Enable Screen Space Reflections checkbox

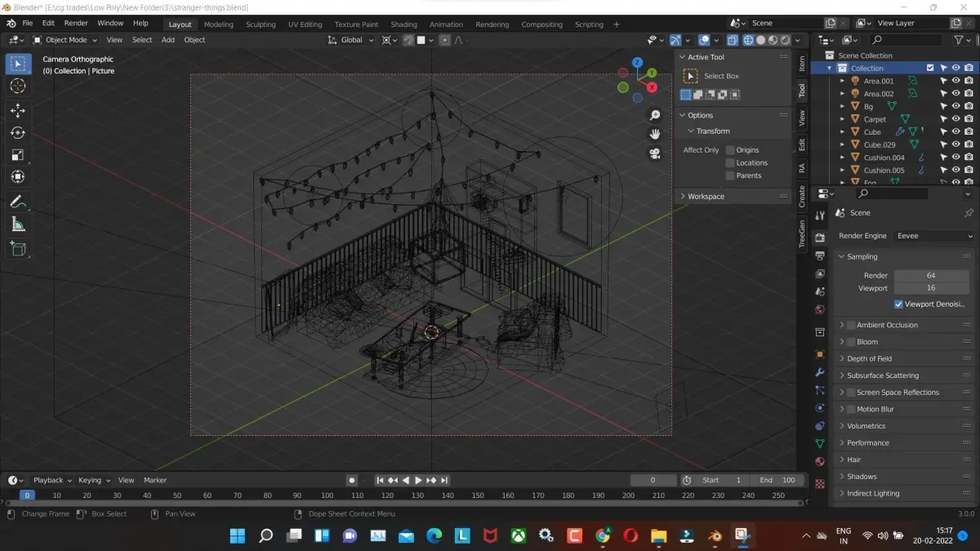tap(851, 393)
